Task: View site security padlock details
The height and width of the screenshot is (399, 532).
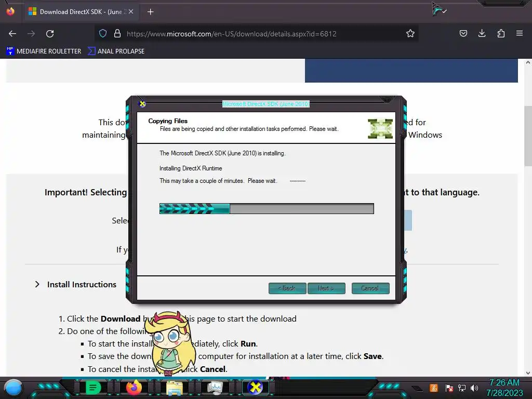Action: [x=117, y=34]
